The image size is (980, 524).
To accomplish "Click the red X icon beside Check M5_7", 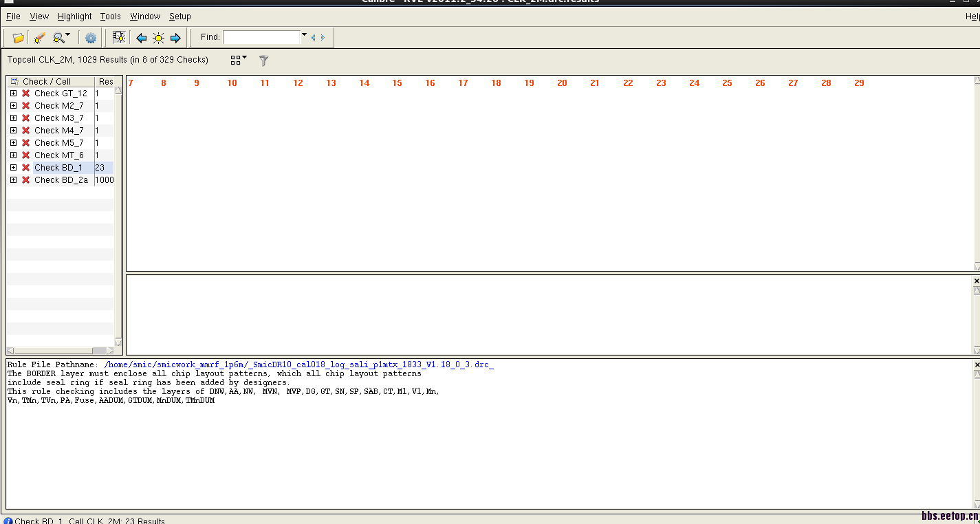I will click(x=25, y=143).
